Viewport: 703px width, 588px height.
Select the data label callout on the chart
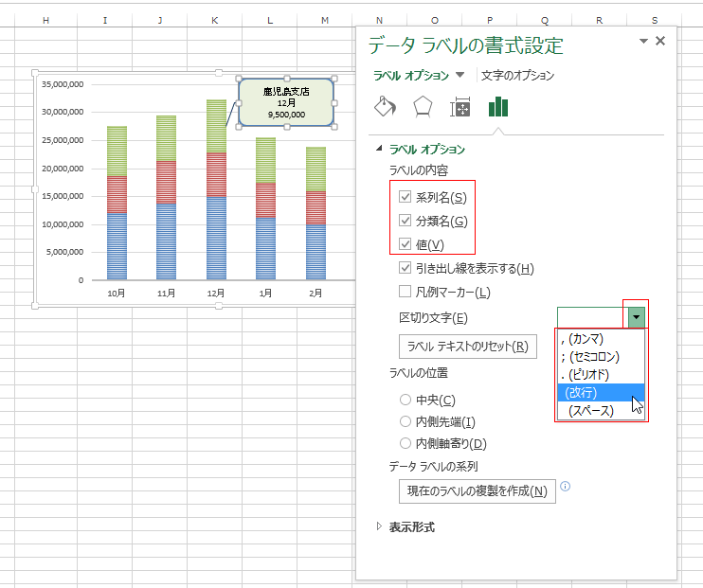285,102
